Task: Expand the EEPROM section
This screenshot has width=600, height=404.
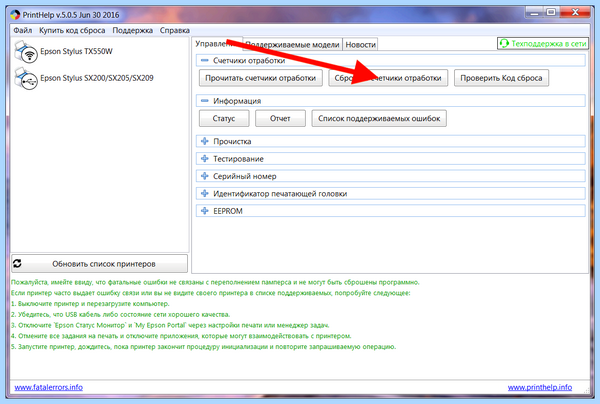Action: (x=205, y=211)
